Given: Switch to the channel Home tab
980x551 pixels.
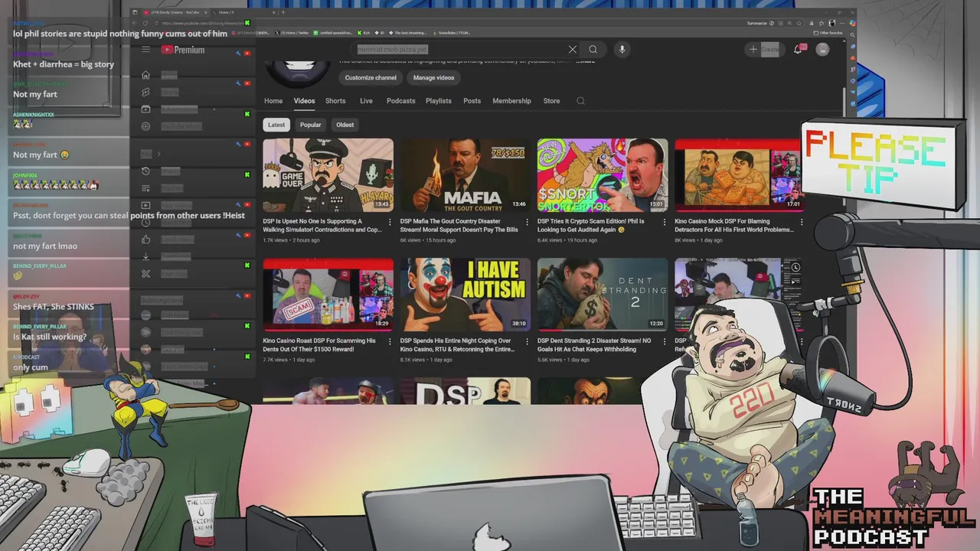Looking at the screenshot, I should [x=273, y=101].
